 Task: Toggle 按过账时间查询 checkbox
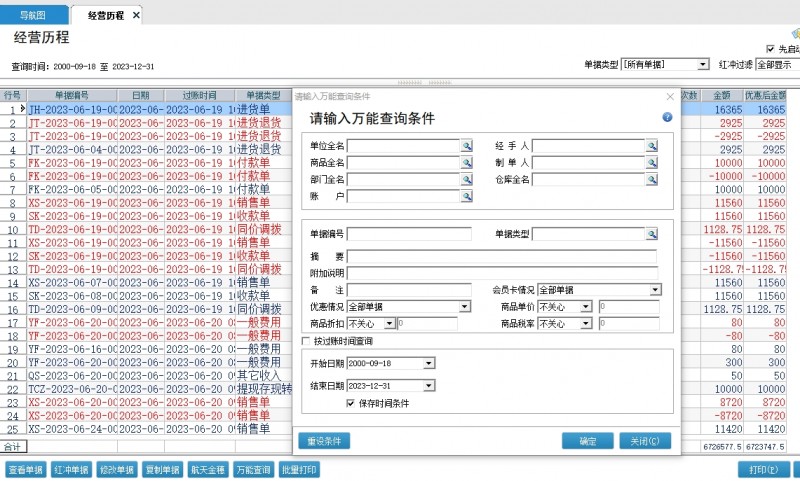click(x=306, y=341)
